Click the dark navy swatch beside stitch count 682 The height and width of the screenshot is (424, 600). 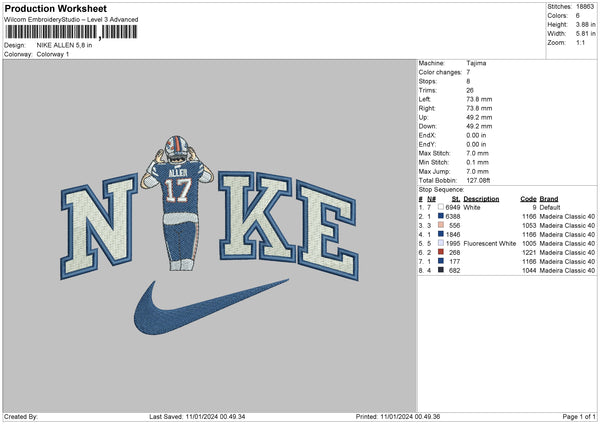pyautogui.click(x=441, y=270)
